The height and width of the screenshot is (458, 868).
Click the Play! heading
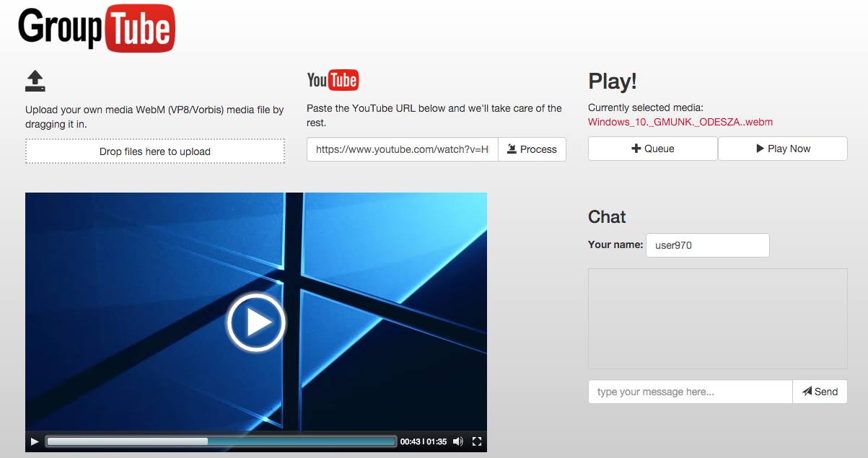tap(613, 81)
